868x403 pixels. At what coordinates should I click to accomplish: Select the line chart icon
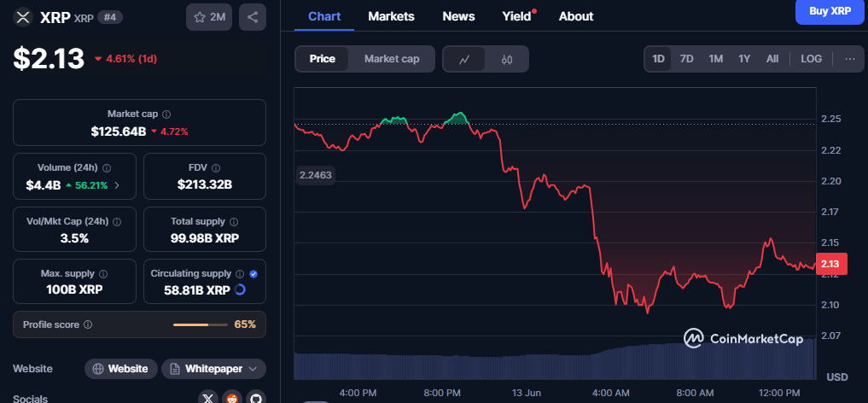pyautogui.click(x=464, y=59)
